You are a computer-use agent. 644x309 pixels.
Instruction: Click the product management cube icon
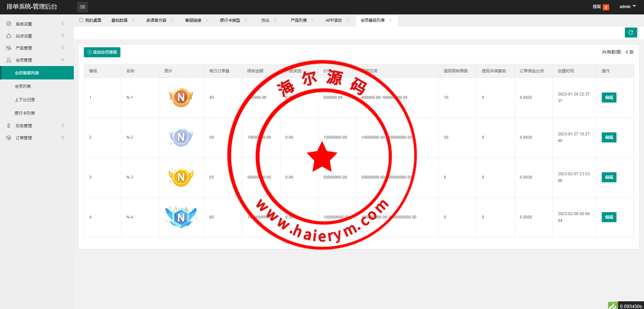click(x=9, y=48)
